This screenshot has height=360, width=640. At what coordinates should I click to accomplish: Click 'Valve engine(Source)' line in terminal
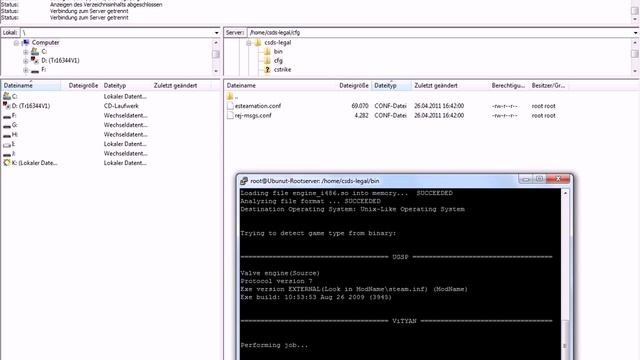tap(280, 273)
